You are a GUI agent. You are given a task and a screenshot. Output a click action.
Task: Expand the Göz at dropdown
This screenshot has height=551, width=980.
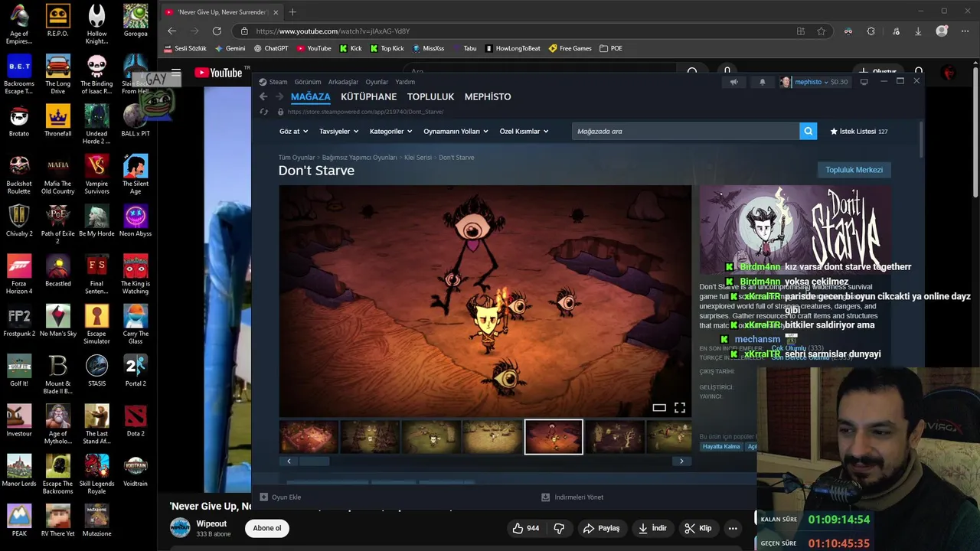point(294,131)
